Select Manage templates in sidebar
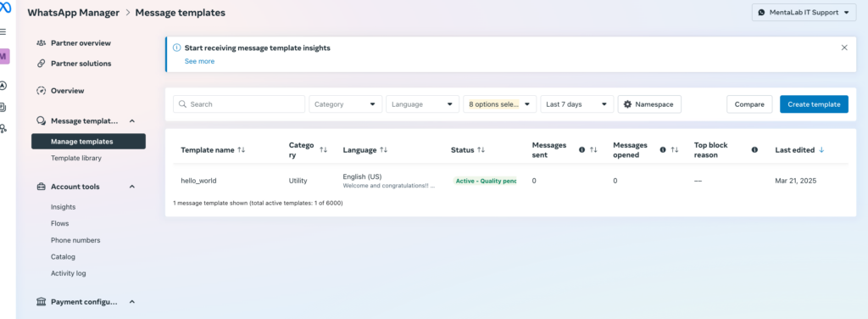The height and width of the screenshot is (319, 868). [88, 142]
